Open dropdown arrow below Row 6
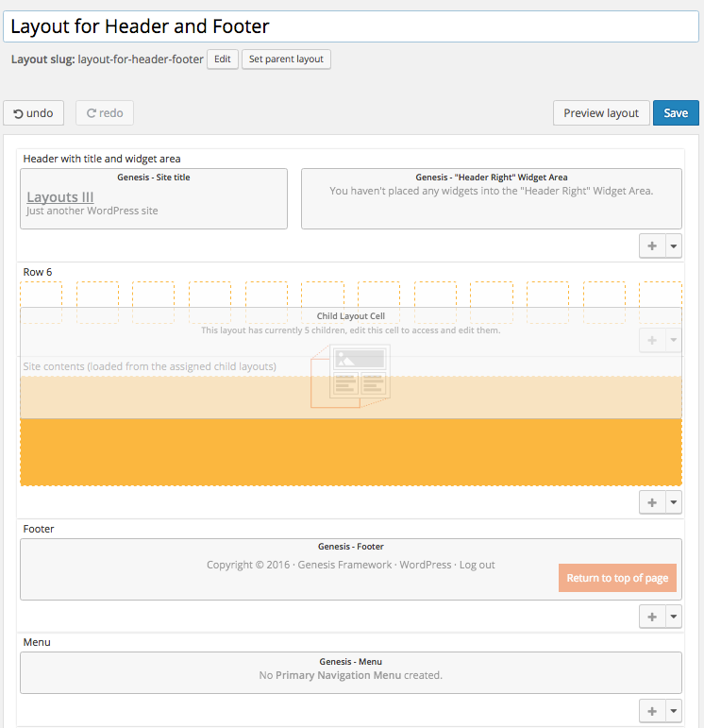The width and height of the screenshot is (704, 728). [674, 502]
